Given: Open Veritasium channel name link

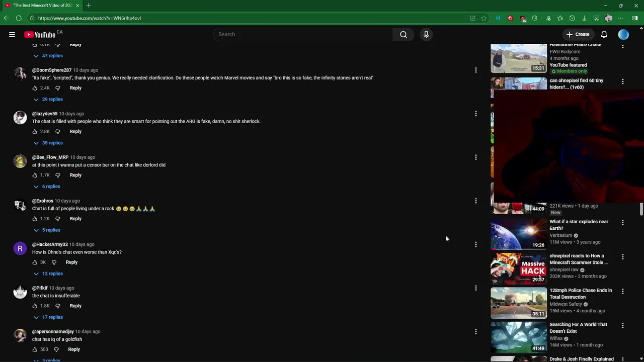Looking at the screenshot, I should 561,235.
